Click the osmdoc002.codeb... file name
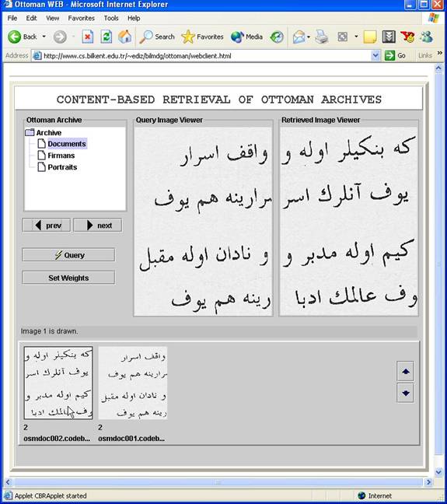This screenshot has width=447, height=504. click(x=57, y=439)
